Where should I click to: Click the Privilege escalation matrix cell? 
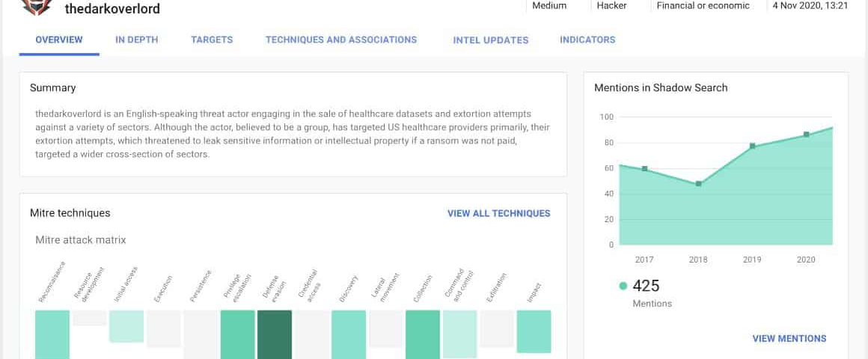(237, 334)
